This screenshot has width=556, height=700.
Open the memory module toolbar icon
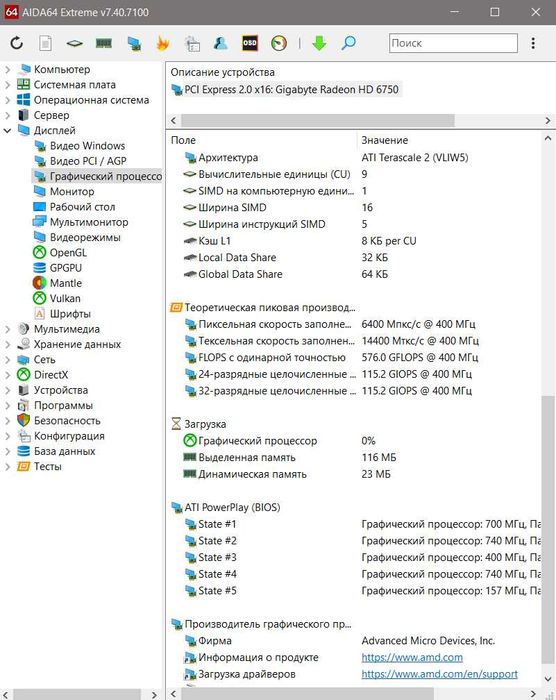click(x=104, y=43)
